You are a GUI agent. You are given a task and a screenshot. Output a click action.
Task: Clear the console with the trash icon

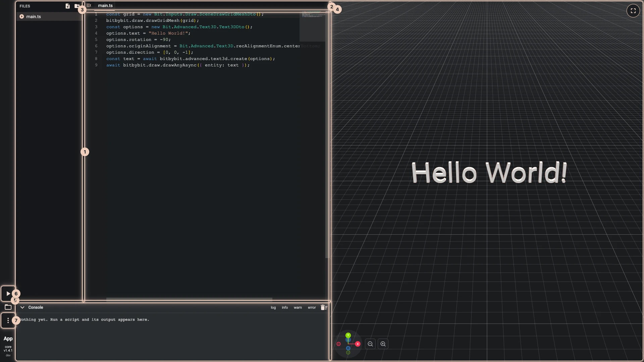pos(324,307)
